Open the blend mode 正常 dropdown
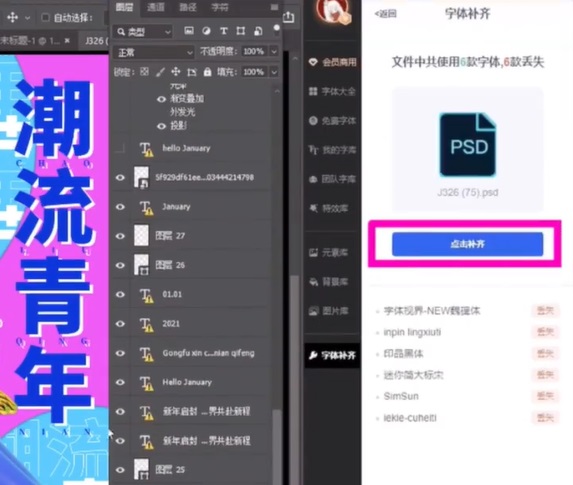The width and height of the screenshot is (573, 485). click(153, 53)
